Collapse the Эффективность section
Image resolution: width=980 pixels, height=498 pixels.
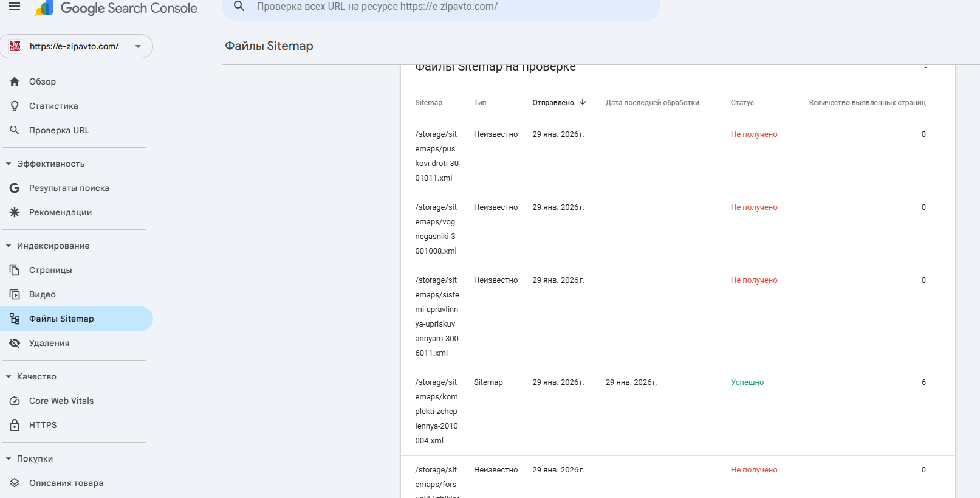click(x=9, y=164)
